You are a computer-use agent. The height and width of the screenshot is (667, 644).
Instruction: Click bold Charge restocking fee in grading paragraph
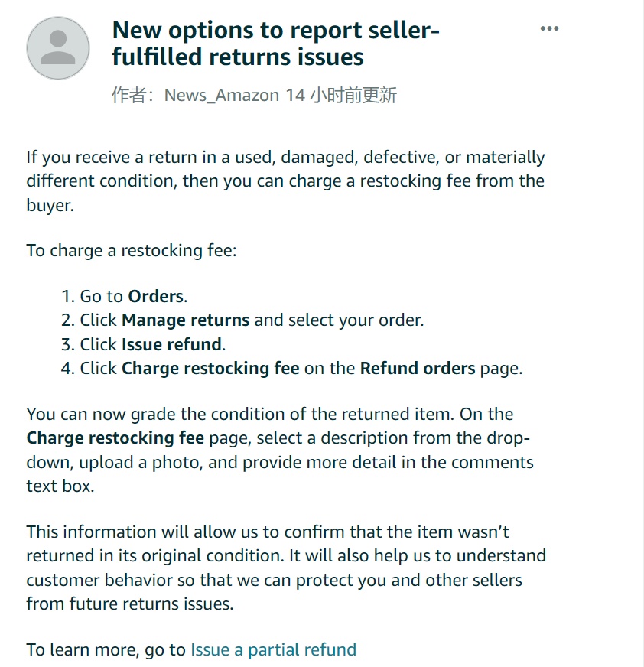click(115, 438)
